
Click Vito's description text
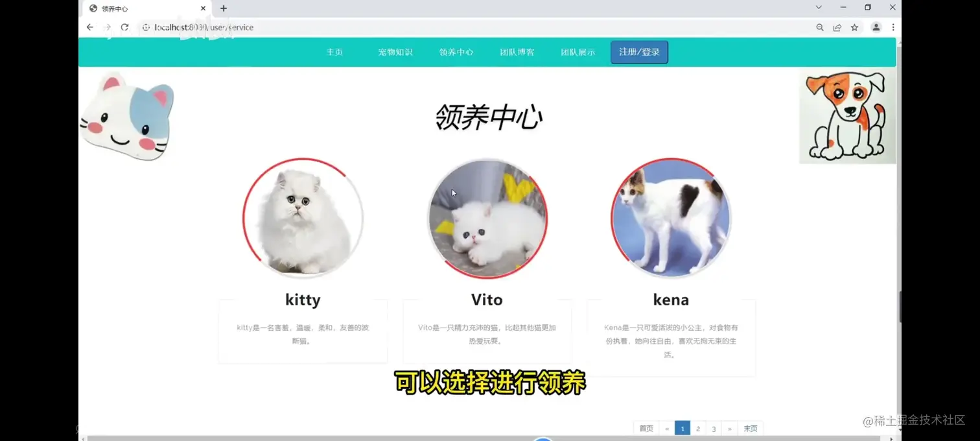pyautogui.click(x=487, y=334)
